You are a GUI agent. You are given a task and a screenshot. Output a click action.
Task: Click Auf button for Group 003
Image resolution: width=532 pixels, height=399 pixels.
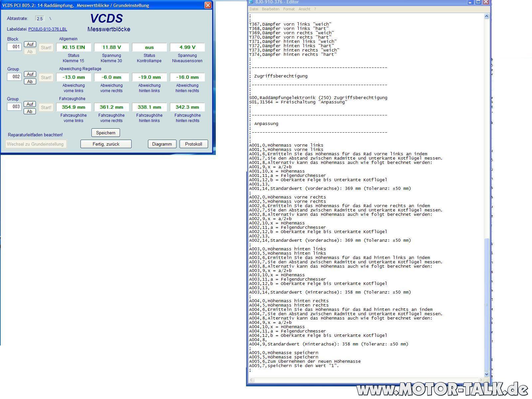[30, 104]
